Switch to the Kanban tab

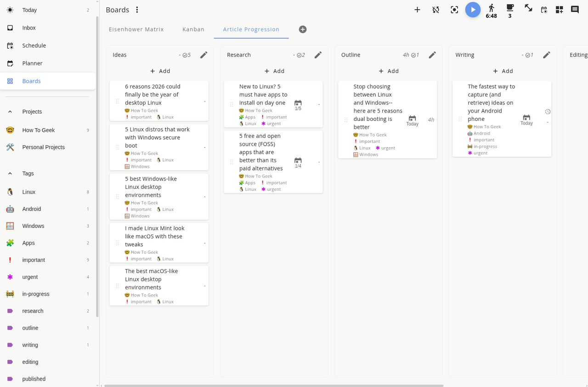point(193,29)
